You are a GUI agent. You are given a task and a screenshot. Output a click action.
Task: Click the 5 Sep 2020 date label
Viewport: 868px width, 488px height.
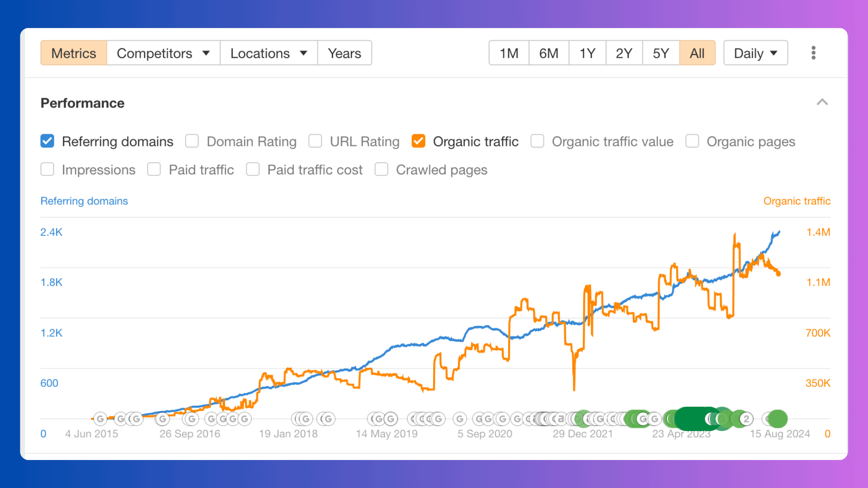click(x=485, y=433)
